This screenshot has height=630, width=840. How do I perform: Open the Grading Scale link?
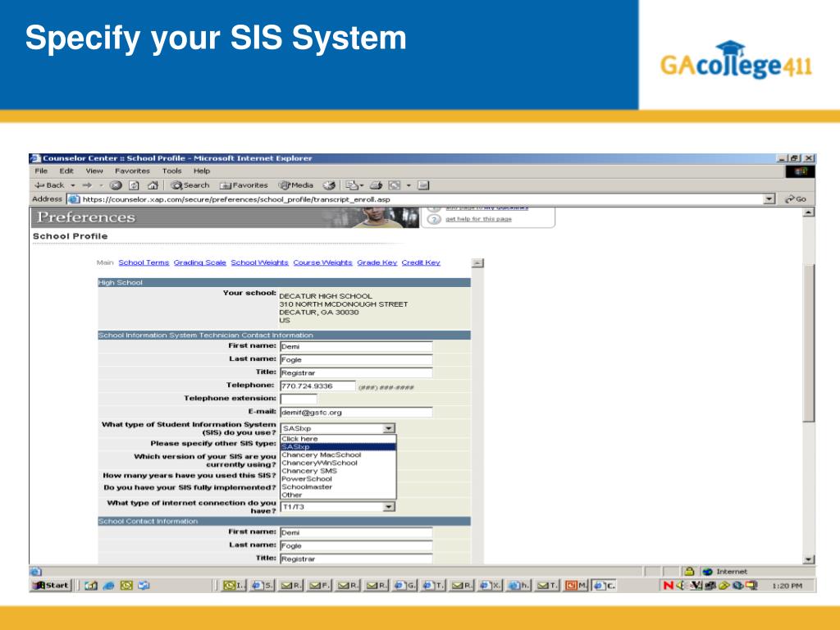[200, 262]
